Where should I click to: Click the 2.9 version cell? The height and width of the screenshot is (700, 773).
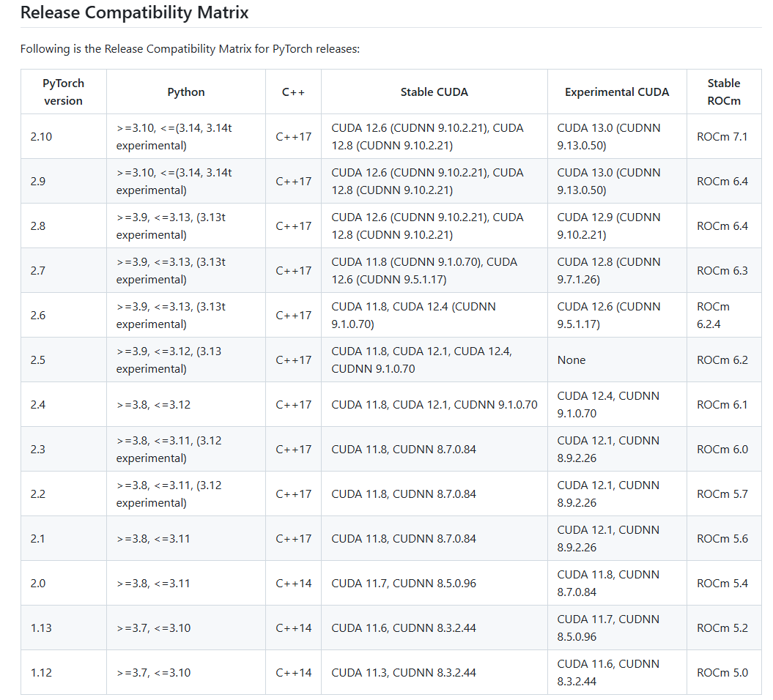point(63,182)
